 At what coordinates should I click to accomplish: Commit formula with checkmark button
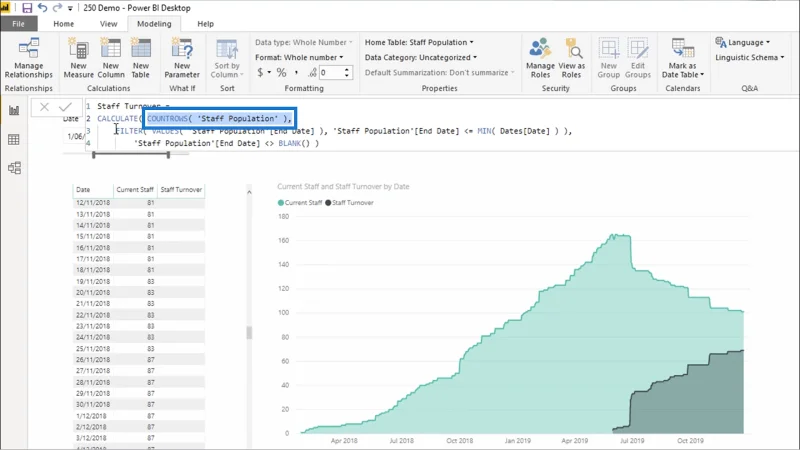(x=65, y=107)
